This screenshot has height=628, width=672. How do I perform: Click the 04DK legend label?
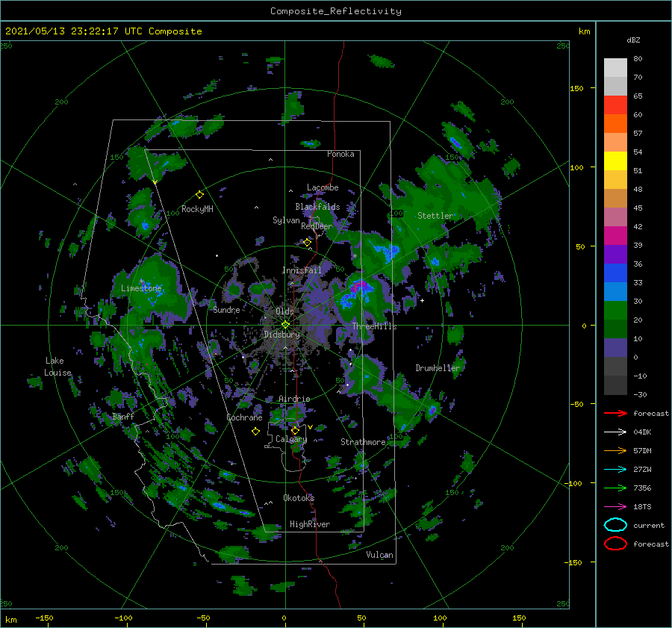(642, 432)
